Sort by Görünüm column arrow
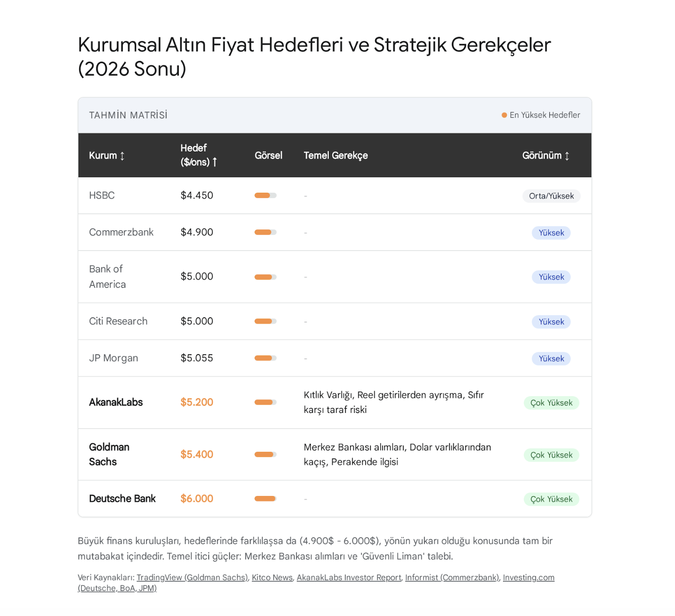 pyautogui.click(x=567, y=156)
